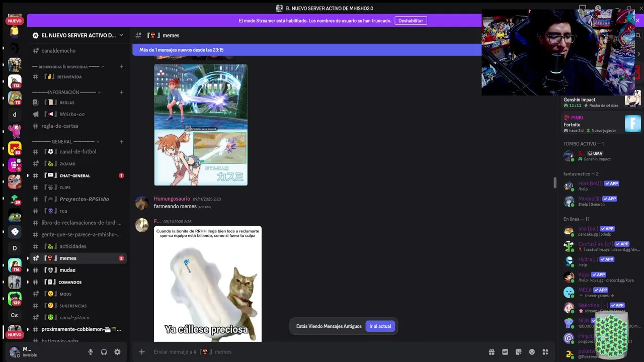Open Koya member entry
This screenshot has width=644, height=362.
[601, 277]
